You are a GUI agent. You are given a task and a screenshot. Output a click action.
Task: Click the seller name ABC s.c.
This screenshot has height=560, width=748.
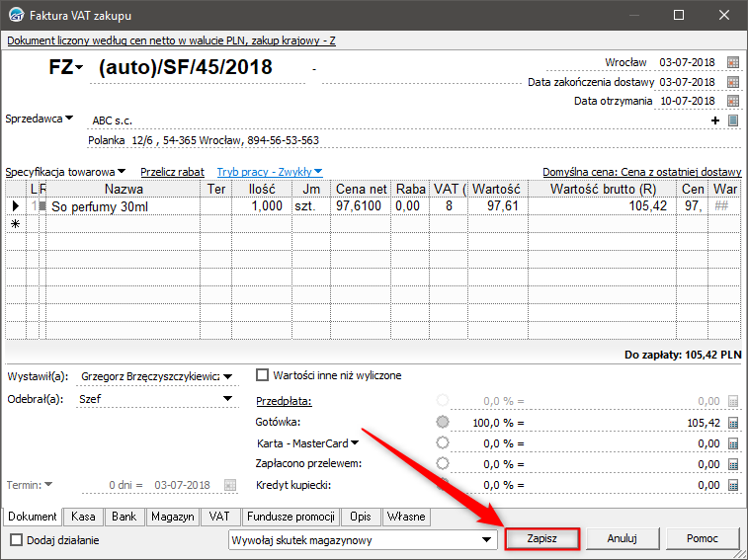112,120
